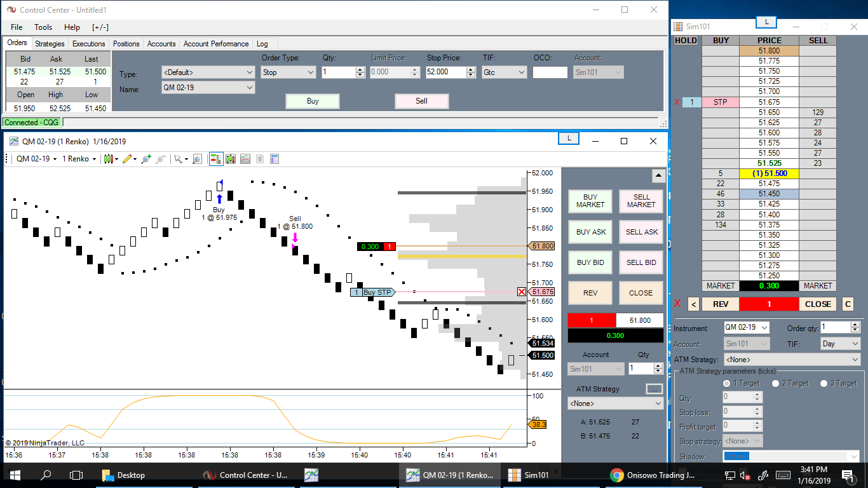The height and width of the screenshot is (488, 868).
Task: Open the Indicators line chart icon
Action: 245,159
